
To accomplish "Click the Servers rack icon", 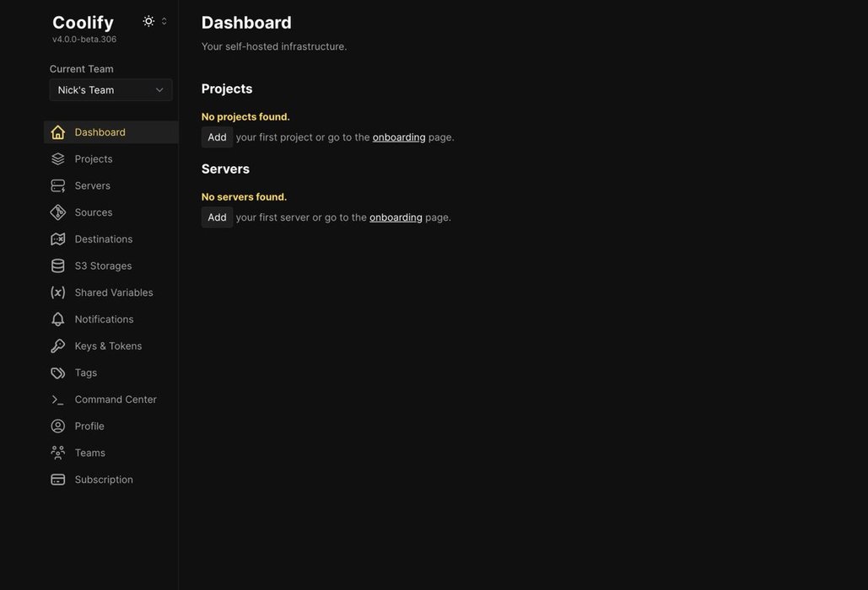I will [x=57, y=185].
